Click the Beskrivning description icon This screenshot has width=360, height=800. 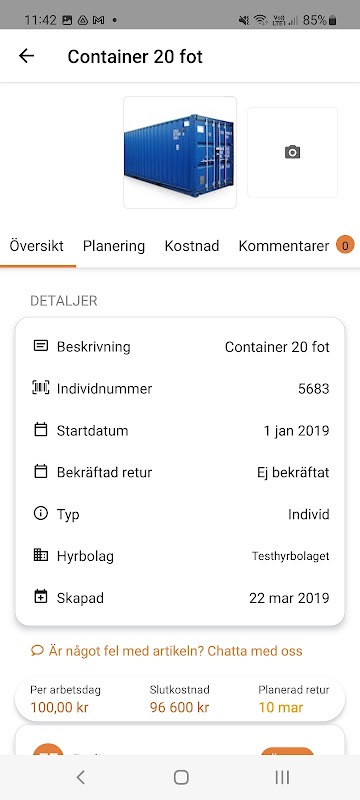pos(41,346)
